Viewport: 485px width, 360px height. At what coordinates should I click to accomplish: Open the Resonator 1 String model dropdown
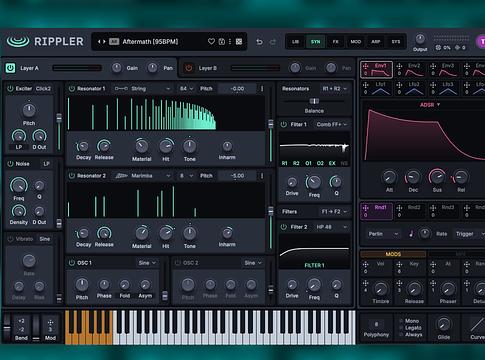pos(142,89)
